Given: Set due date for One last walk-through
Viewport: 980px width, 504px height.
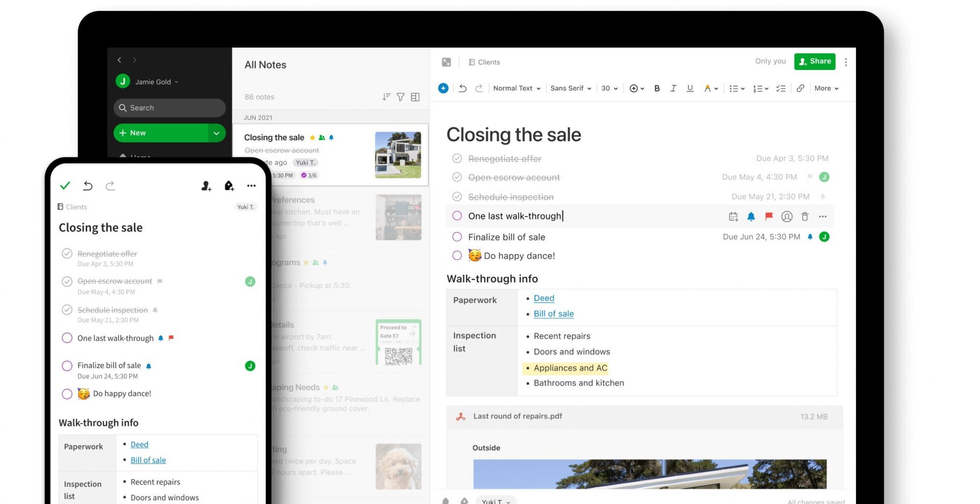Looking at the screenshot, I should pyautogui.click(x=733, y=217).
